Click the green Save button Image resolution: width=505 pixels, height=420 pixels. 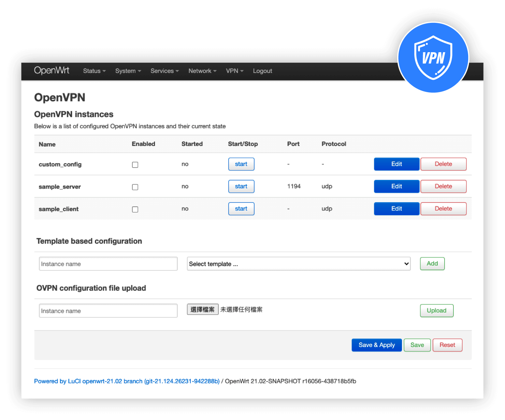click(x=417, y=345)
